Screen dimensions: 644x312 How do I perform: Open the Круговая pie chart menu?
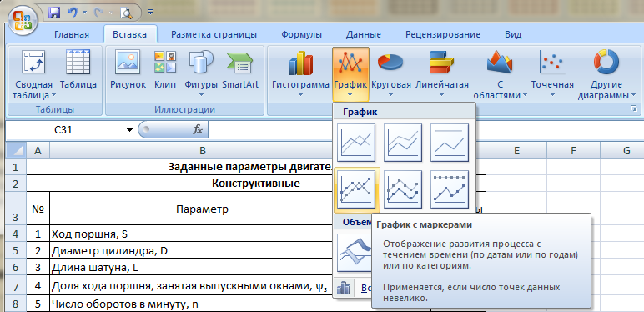tap(391, 74)
